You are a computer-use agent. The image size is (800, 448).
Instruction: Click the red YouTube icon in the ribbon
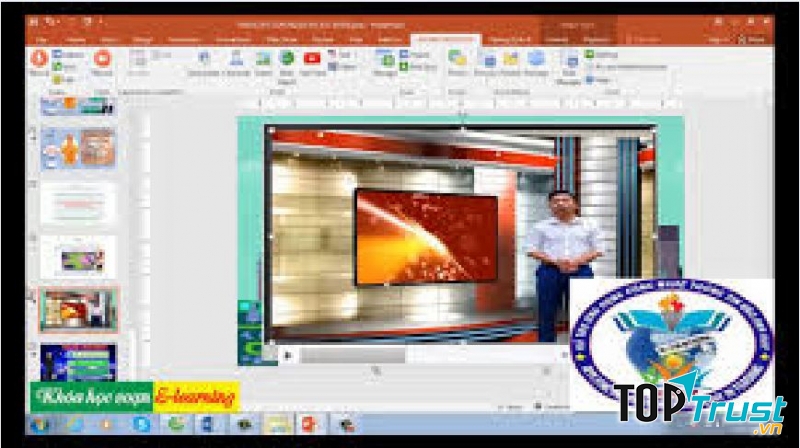[312, 58]
